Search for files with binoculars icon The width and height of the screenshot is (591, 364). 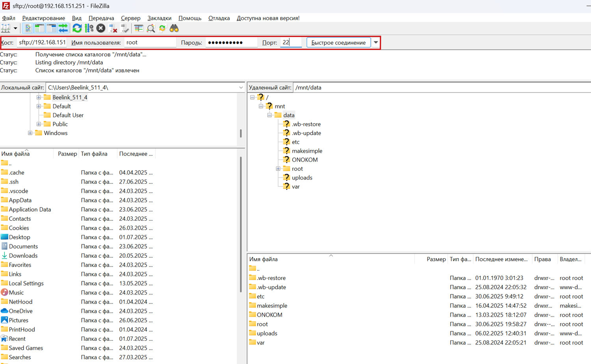pos(174,28)
